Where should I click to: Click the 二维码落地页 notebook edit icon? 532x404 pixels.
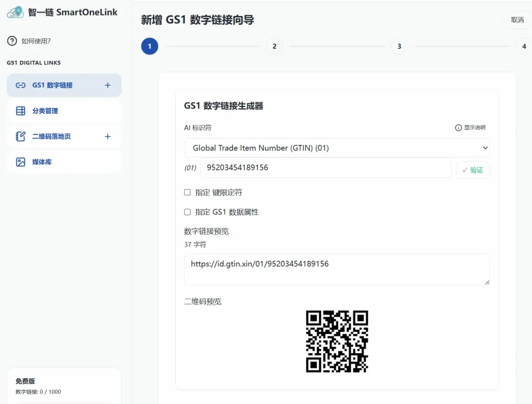(x=21, y=137)
